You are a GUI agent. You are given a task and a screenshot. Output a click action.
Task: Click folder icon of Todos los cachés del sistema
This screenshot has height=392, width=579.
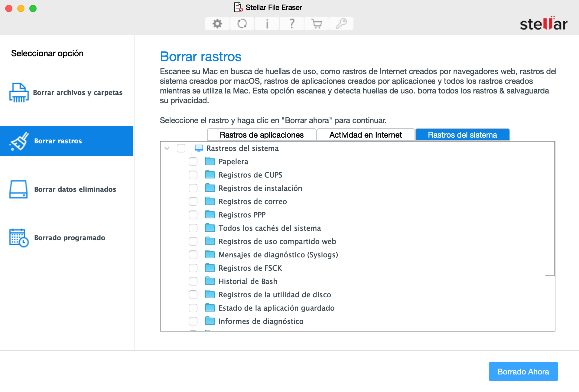click(x=210, y=228)
